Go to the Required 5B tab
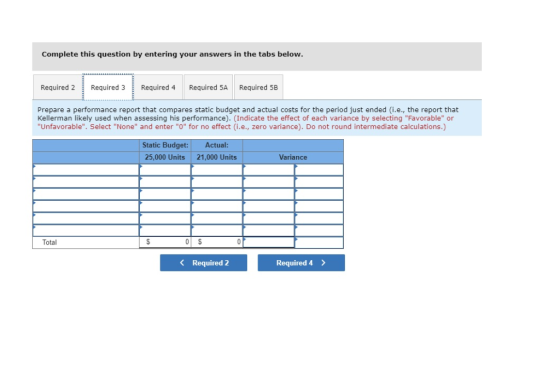 pyautogui.click(x=259, y=87)
